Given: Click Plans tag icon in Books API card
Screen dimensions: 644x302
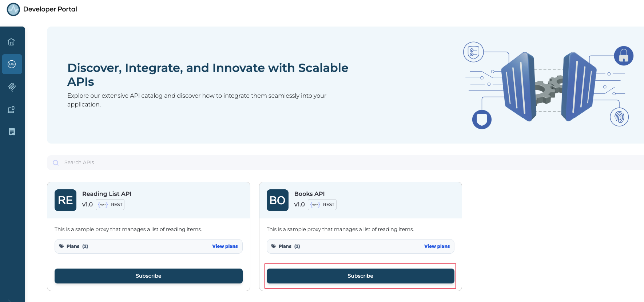Looking at the screenshot, I should (x=273, y=246).
